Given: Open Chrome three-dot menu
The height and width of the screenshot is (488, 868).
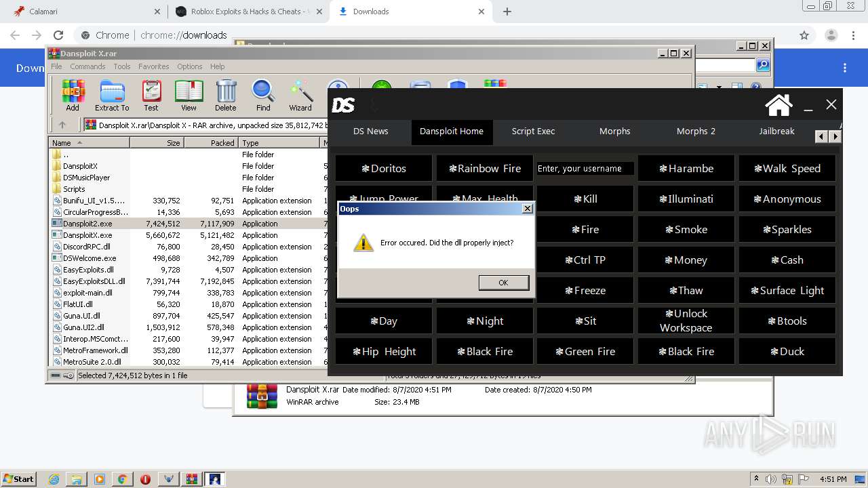Looking at the screenshot, I should pos(852,35).
